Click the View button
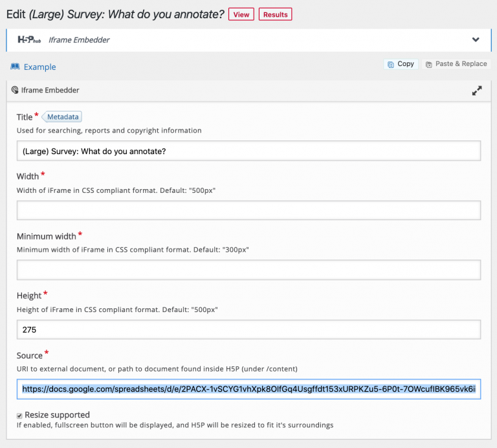The height and width of the screenshot is (448, 497). 241,14
